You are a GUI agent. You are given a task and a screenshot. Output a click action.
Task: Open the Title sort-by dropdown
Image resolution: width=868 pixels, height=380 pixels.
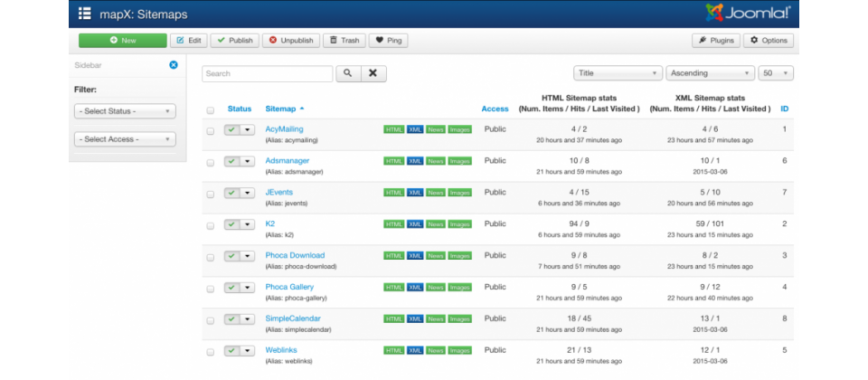pyautogui.click(x=618, y=73)
